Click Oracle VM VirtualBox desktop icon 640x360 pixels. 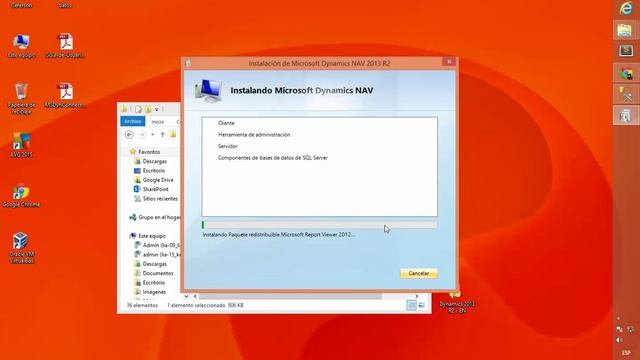click(21, 248)
